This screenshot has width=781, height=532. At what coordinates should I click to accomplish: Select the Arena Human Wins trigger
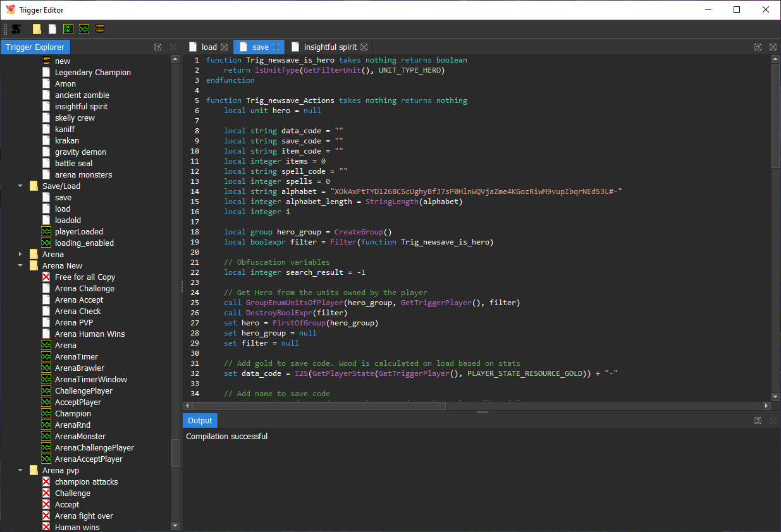pos(90,334)
